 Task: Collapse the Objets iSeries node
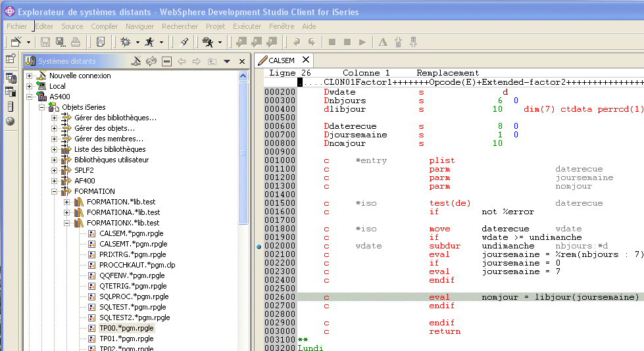pyautogui.click(x=41, y=107)
